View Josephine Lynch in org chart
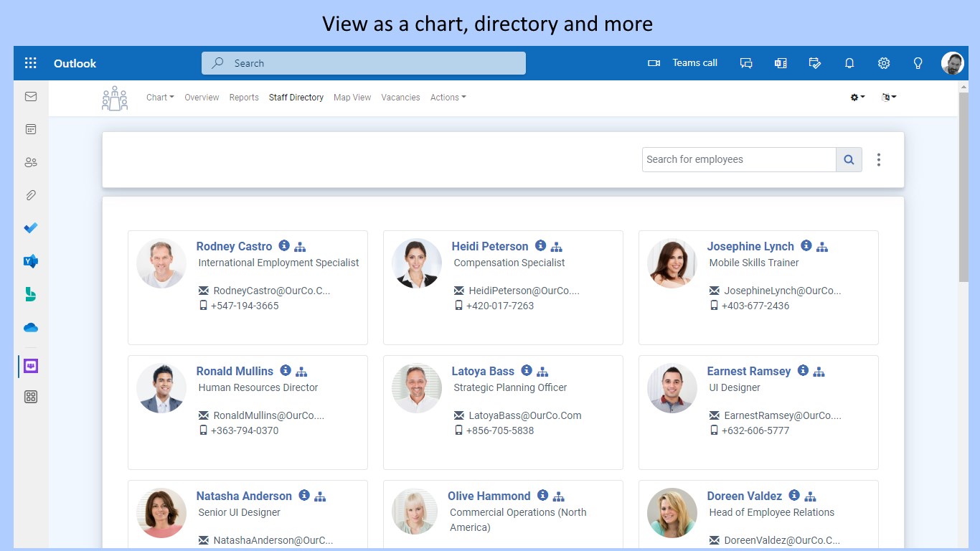Screen dimensions: 980x551 [x=822, y=247]
